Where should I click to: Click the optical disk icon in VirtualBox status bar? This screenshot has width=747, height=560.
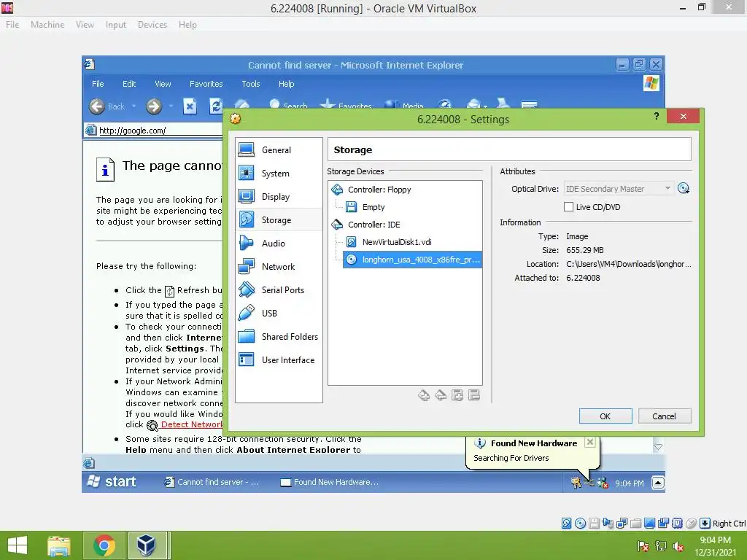(580, 524)
